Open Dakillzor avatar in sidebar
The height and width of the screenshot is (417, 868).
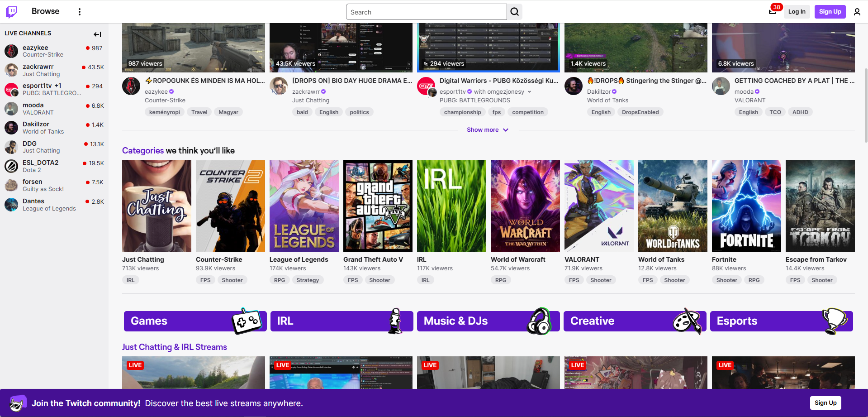pos(11,128)
